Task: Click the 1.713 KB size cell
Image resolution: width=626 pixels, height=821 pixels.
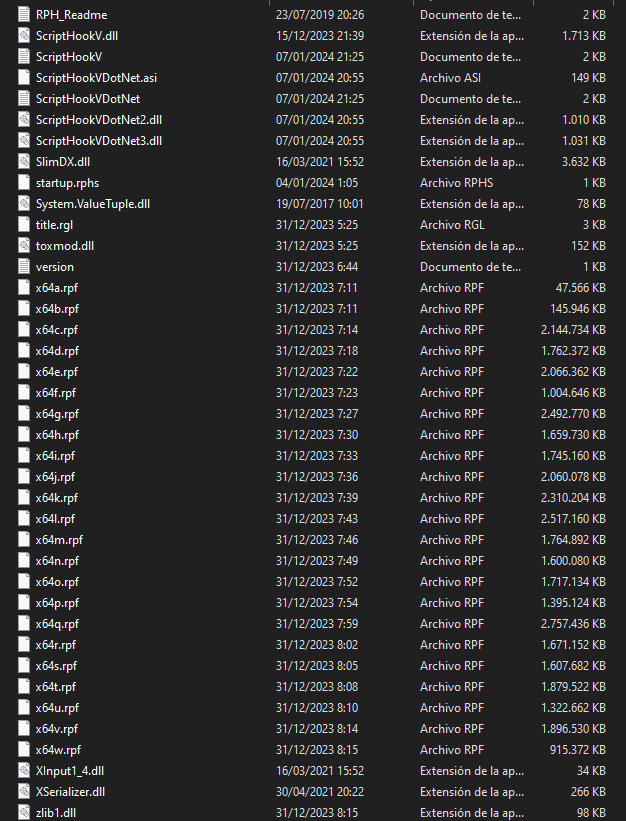Action: tap(584, 36)
